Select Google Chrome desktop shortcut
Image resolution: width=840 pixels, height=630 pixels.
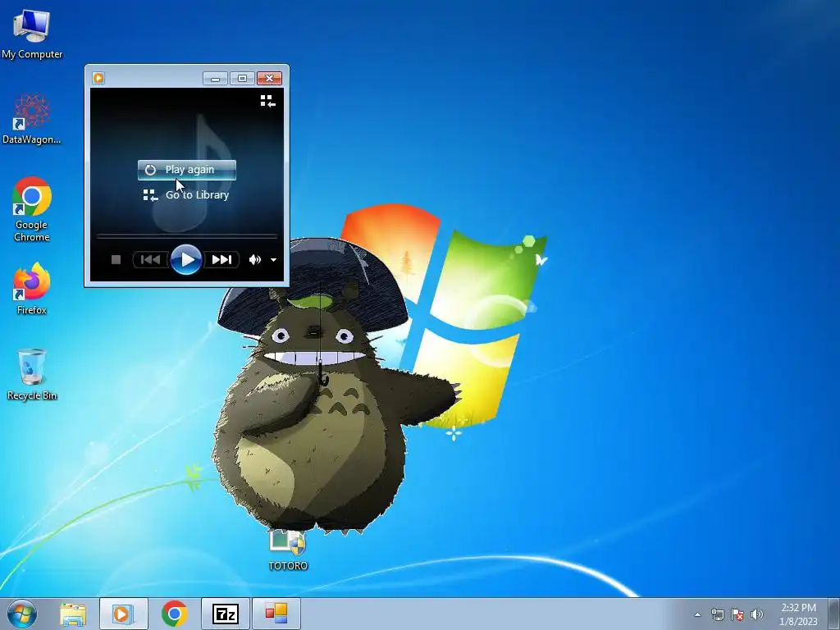(x=32, y=209)
